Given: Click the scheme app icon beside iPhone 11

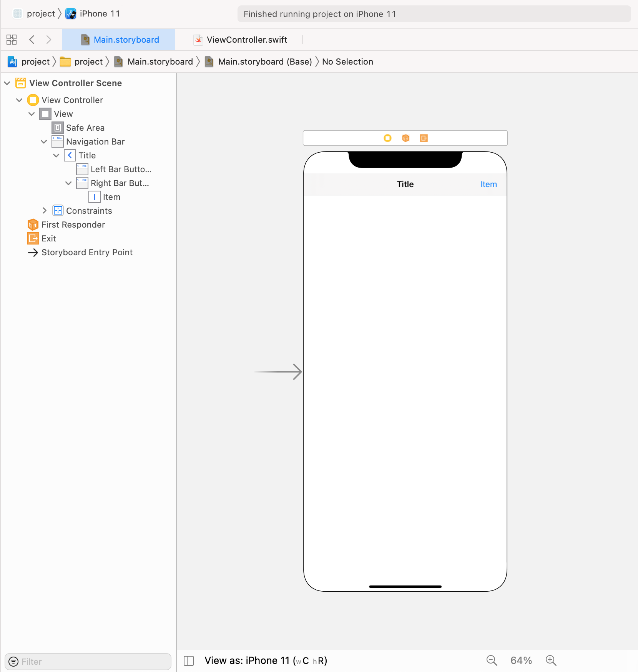Looking at the screenshot, I should (71, 14).
